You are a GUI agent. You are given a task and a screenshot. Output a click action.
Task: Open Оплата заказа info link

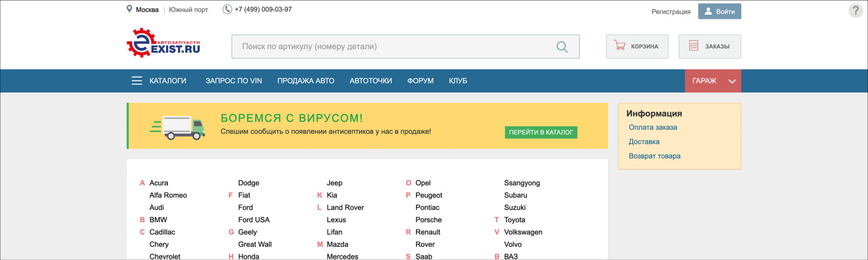(x=653, y=127)
